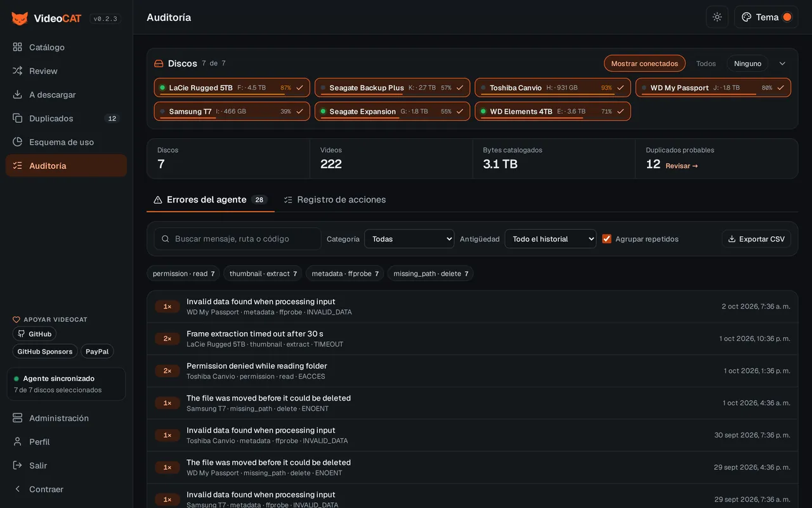Viewport: 812px width, 508px height.
Task: Click the checklist icon on Registro de acciones
Action: [x=288, y=199]
